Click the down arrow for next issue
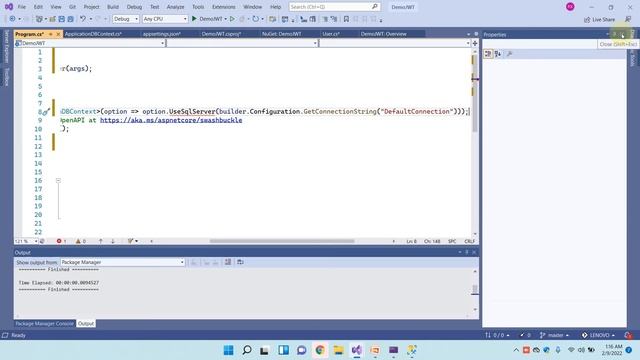The image size is (640, 360). pos(113,241)
